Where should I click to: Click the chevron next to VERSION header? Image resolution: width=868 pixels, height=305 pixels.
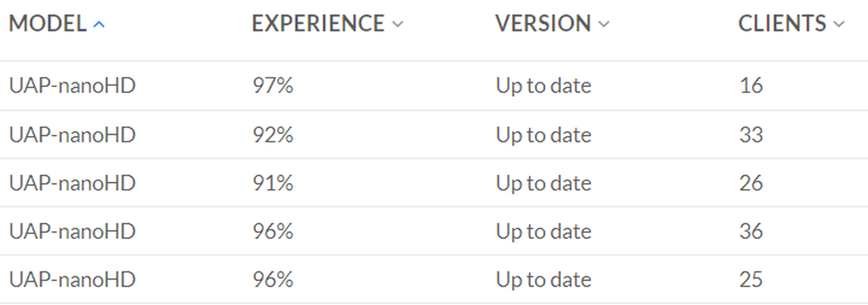(604, 25)
